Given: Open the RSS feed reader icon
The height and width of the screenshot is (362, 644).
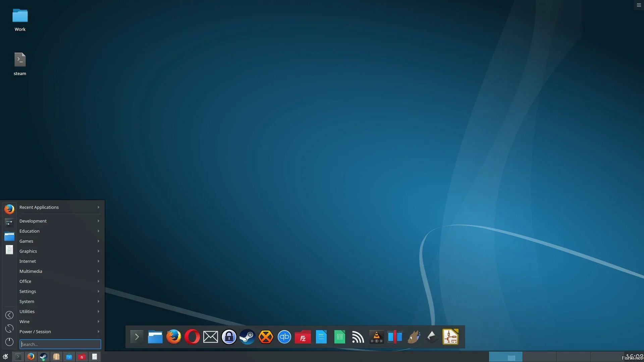Looking at the screenshot, I should [358, 337].
